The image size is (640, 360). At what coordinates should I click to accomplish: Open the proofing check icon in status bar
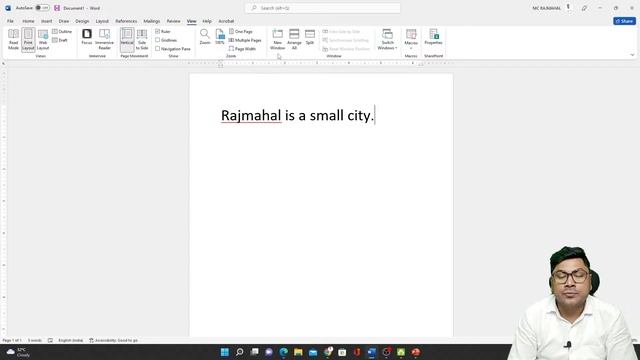coord(50,340)
